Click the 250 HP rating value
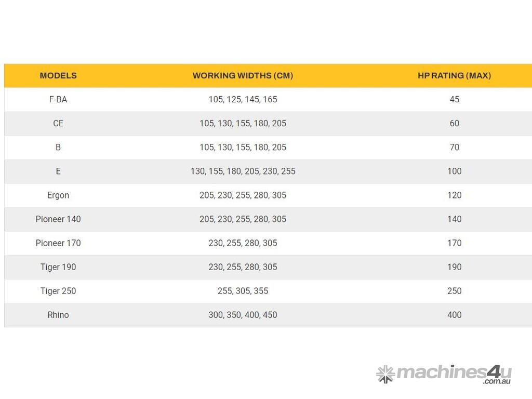532x399 pixels. click(454, 291)
